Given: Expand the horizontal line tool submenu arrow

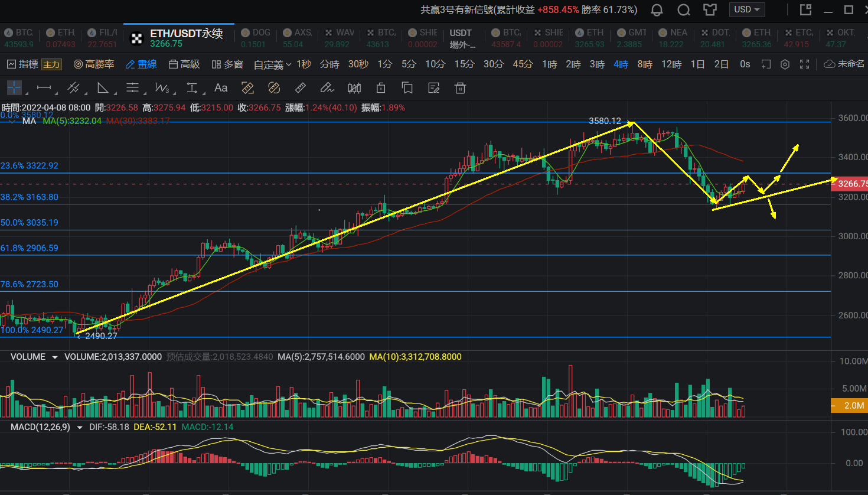Looking at the screenshot, I should click(56, 93).
